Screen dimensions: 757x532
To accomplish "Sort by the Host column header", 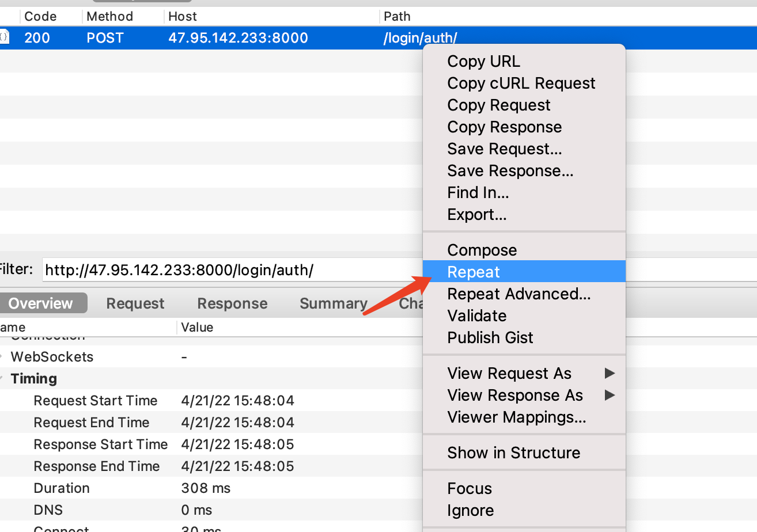I will [x=183, y=17].
